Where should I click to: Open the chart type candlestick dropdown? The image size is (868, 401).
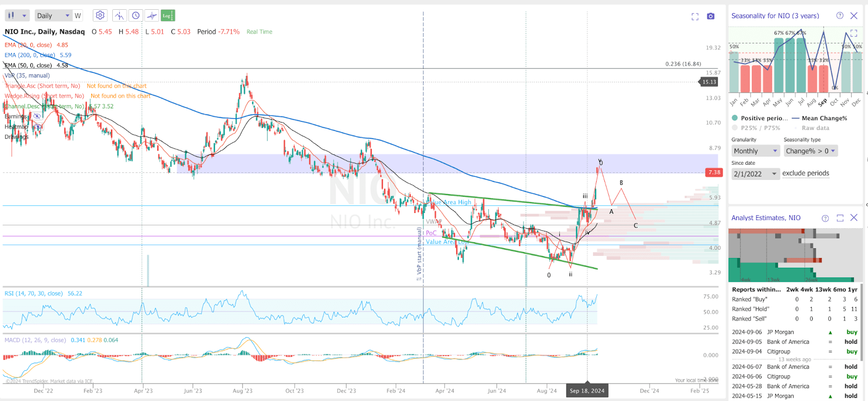(x=16, y=16)
